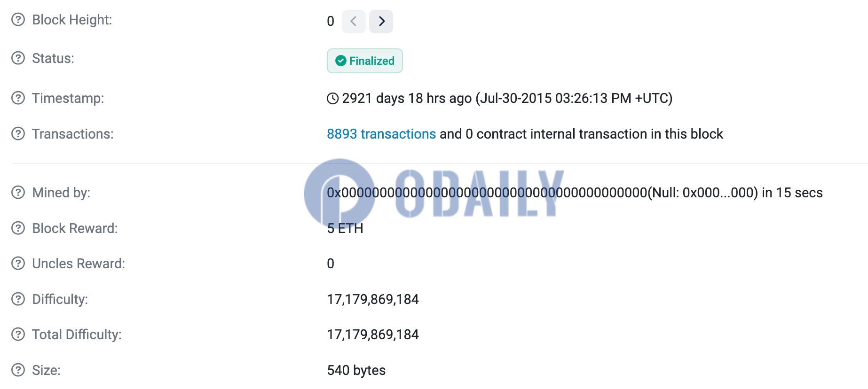
Task: Click help icon beside Timestamp
Action: click(x=18, y=98)
